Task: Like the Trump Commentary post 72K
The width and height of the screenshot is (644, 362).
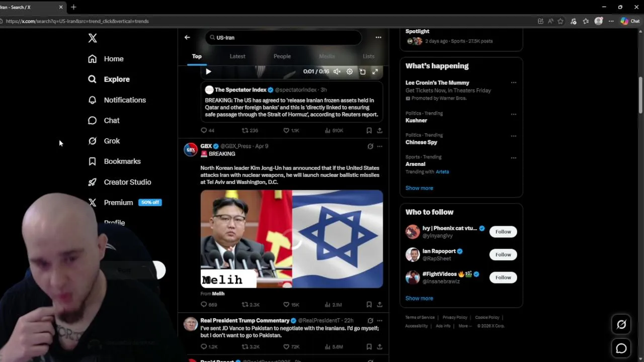Action: [291, 346]
